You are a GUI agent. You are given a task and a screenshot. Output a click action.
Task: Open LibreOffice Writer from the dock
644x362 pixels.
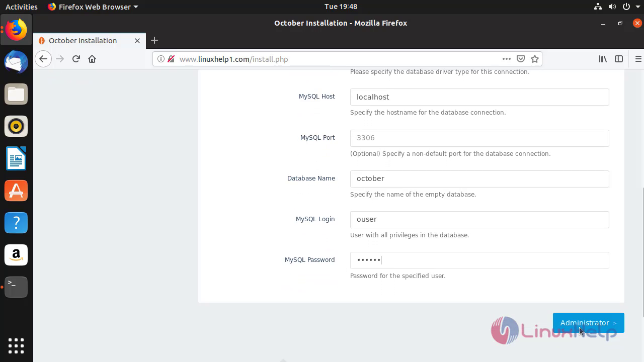tap(16, 158)
